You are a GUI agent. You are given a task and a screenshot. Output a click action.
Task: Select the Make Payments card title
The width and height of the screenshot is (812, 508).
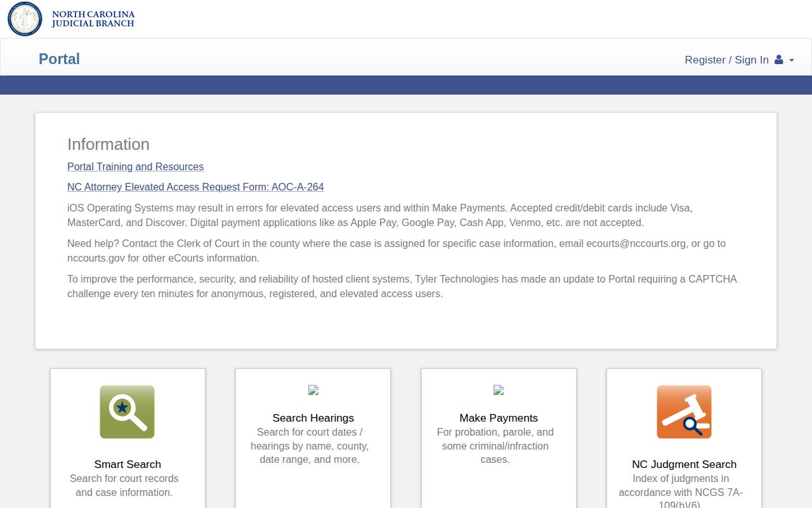point(499,418)
